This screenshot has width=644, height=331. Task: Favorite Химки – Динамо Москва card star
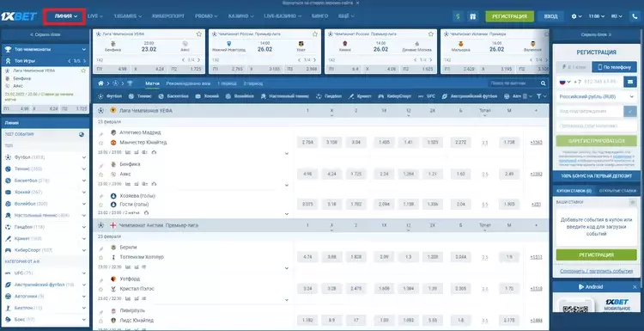coord(431,34)
